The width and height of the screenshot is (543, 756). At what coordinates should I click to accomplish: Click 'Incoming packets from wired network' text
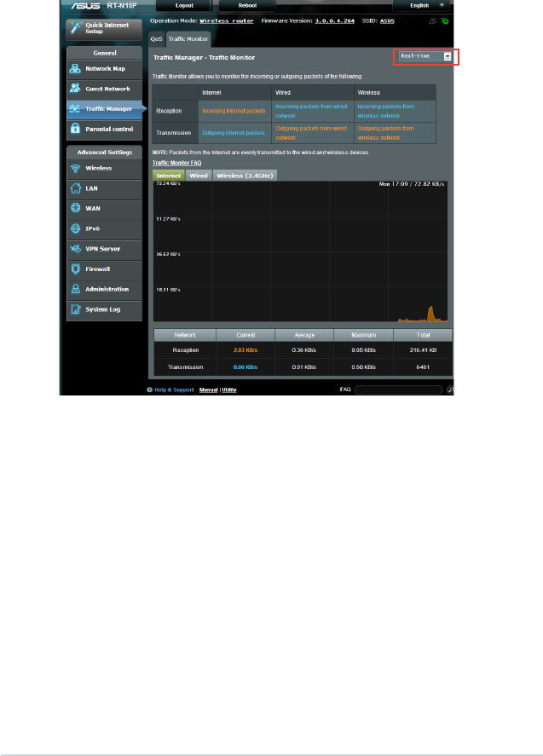tap(311, 111)
